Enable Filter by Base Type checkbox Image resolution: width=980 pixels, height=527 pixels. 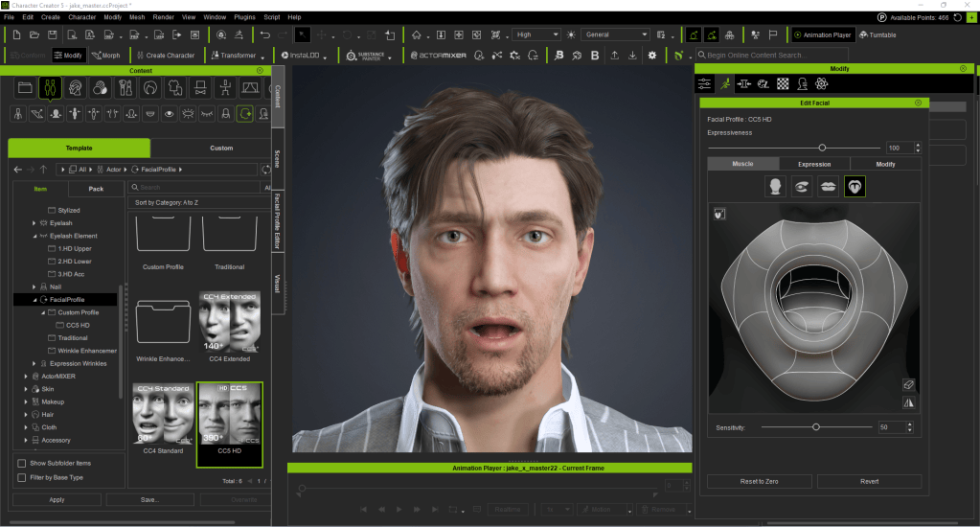coord(22,477)
